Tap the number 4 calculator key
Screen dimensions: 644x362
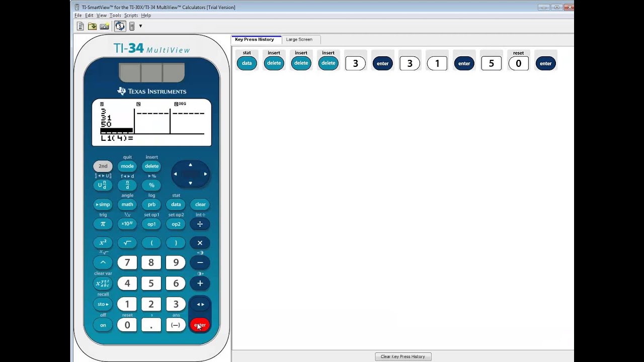click(127, 283)
